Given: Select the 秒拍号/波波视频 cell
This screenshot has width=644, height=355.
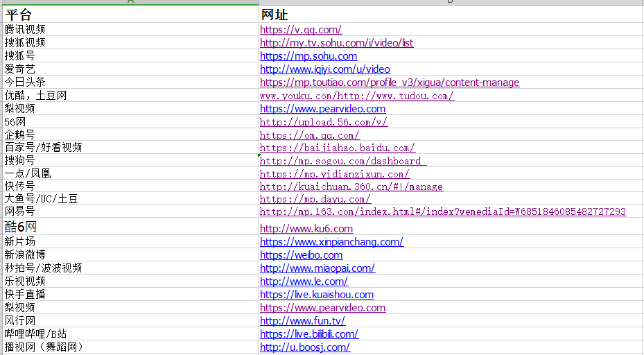Looking at the screenshot, I should 130,268.
